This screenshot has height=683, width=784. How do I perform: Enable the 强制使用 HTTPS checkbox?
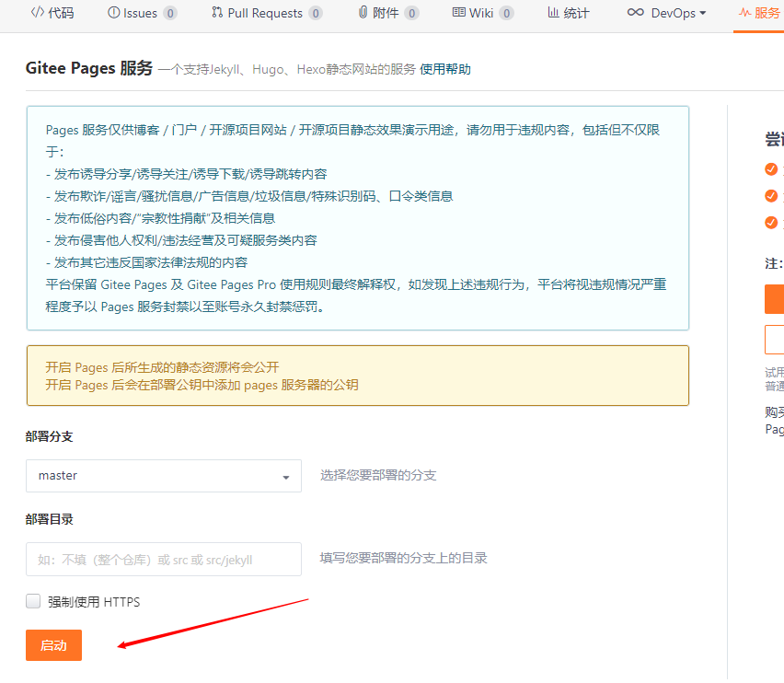pos(32,600)
